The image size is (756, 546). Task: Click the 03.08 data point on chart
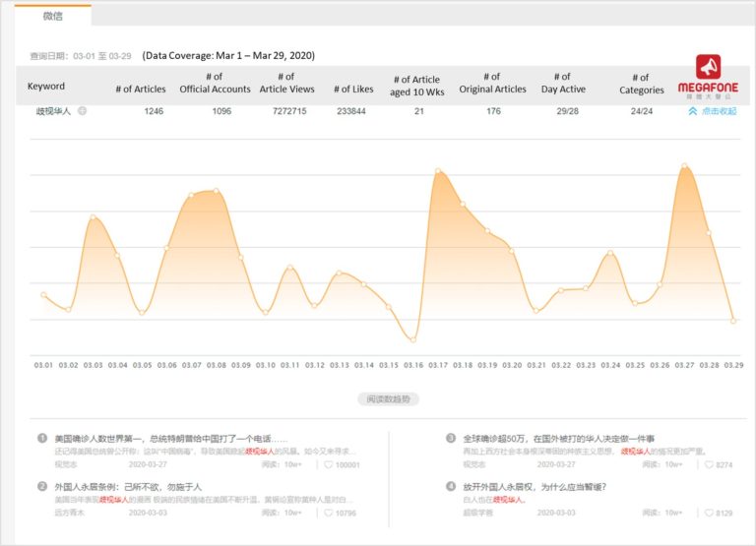pyautogui.click(x=216, y=191)
